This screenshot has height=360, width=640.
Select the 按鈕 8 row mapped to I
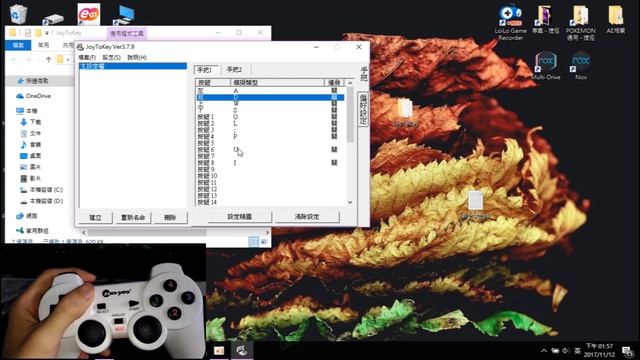pos(270,162)
